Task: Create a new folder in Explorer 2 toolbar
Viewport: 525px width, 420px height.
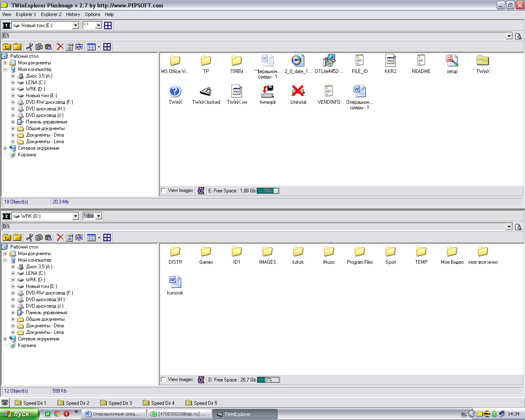Action: (17, 237)
